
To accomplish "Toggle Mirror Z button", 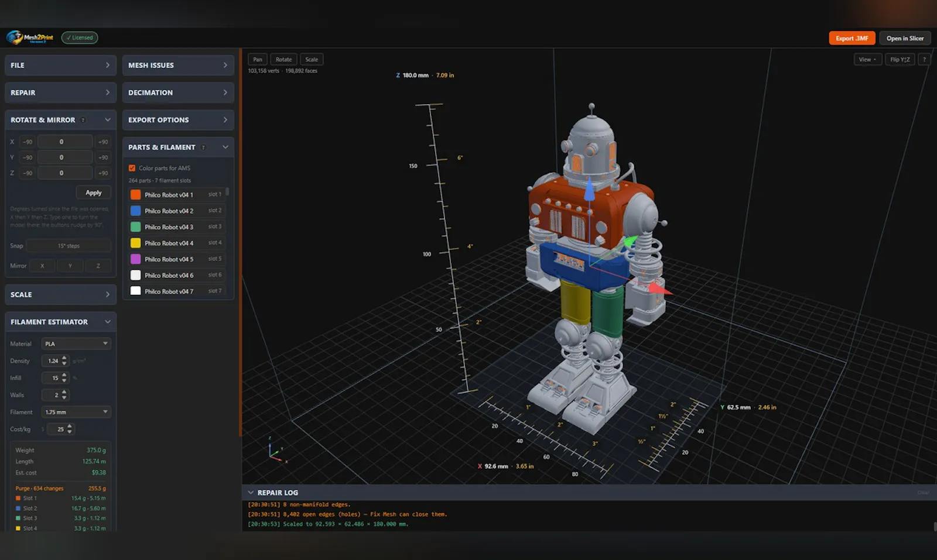I will click(x=98, y=266).
